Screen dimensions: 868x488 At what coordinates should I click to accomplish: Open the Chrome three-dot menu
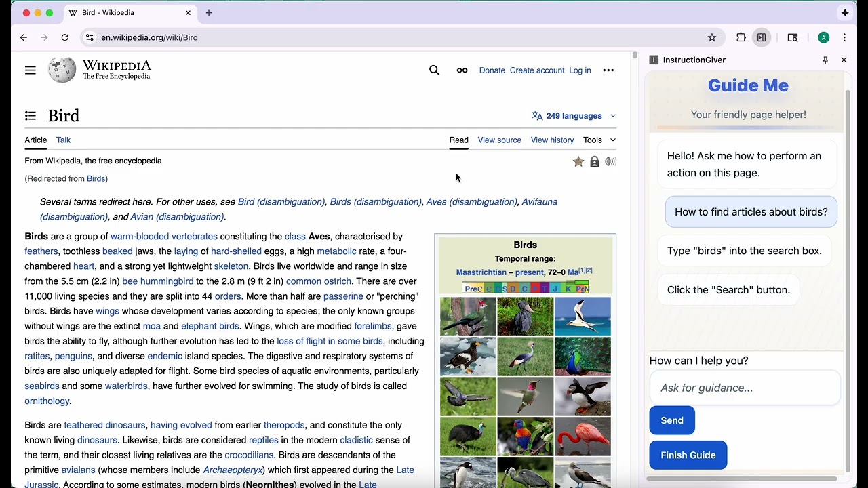(x=844, y=37)
